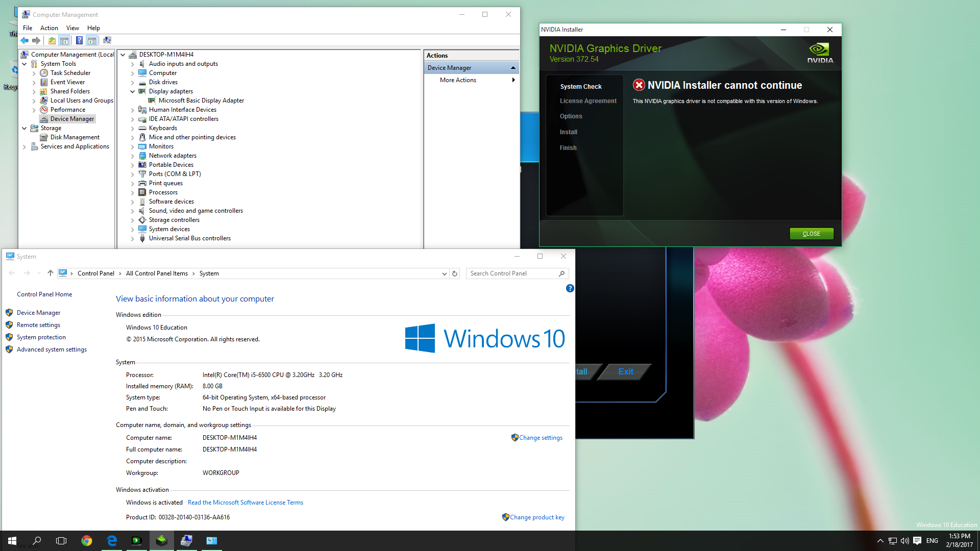Select Microsoft Basic Display Adapter device
Screen dimensions: 980x551
click(x=201, y=101)
